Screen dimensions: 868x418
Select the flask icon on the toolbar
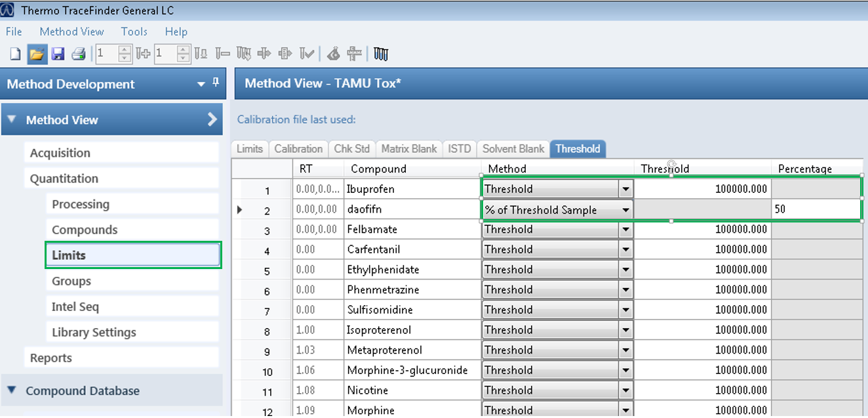pyautogui.click(x=333, y=54)
